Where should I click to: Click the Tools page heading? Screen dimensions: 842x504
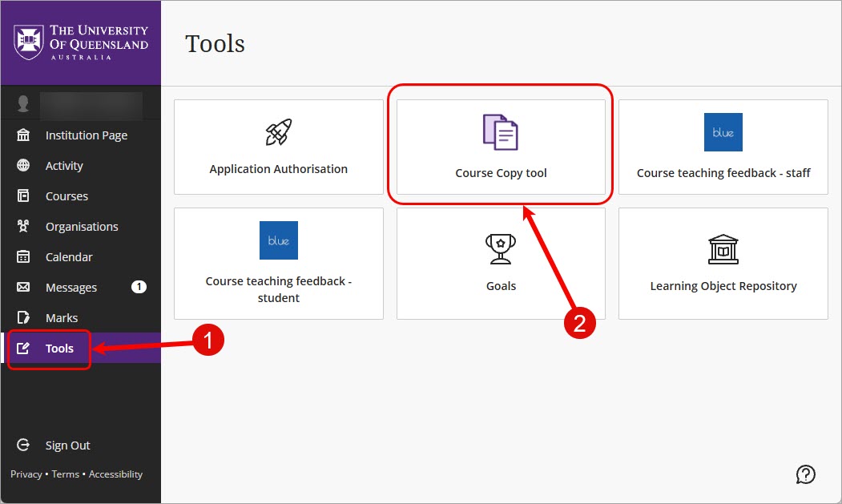[x=215, y=43]
